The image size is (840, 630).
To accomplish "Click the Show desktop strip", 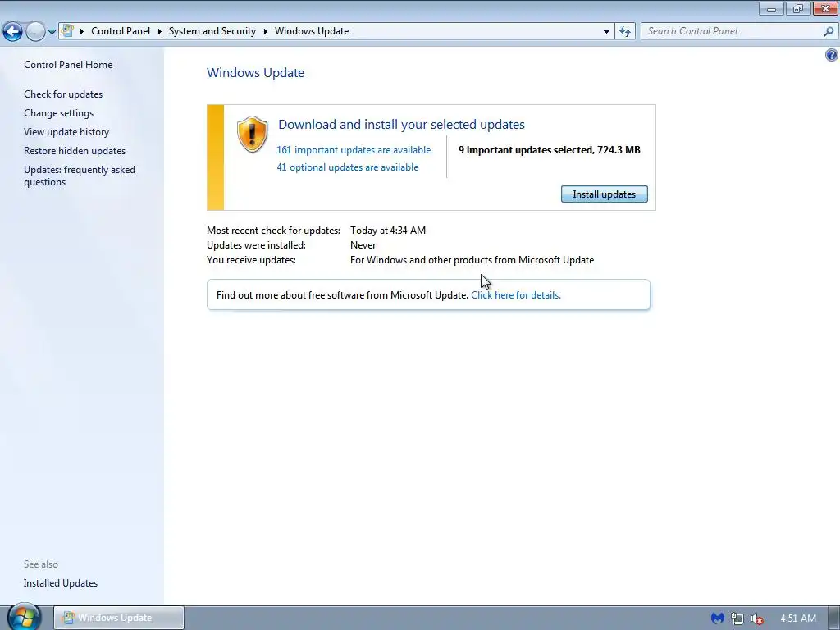I will point(834,618).
